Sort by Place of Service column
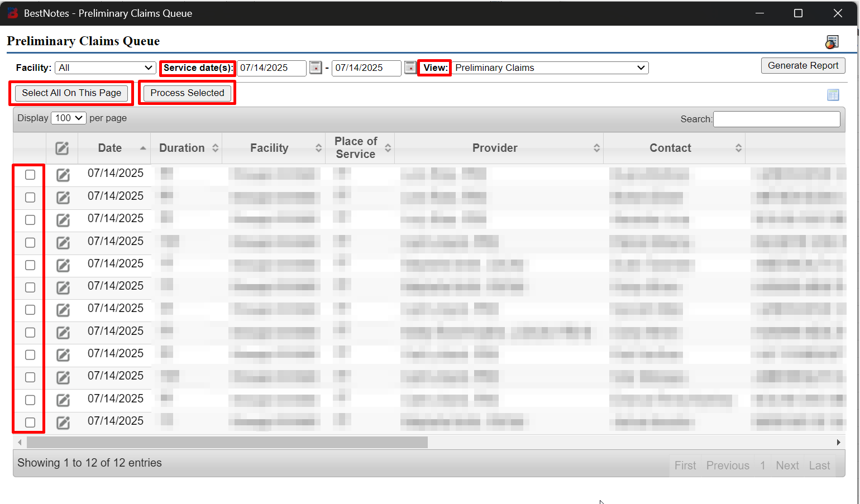 [x=360, y=148]
